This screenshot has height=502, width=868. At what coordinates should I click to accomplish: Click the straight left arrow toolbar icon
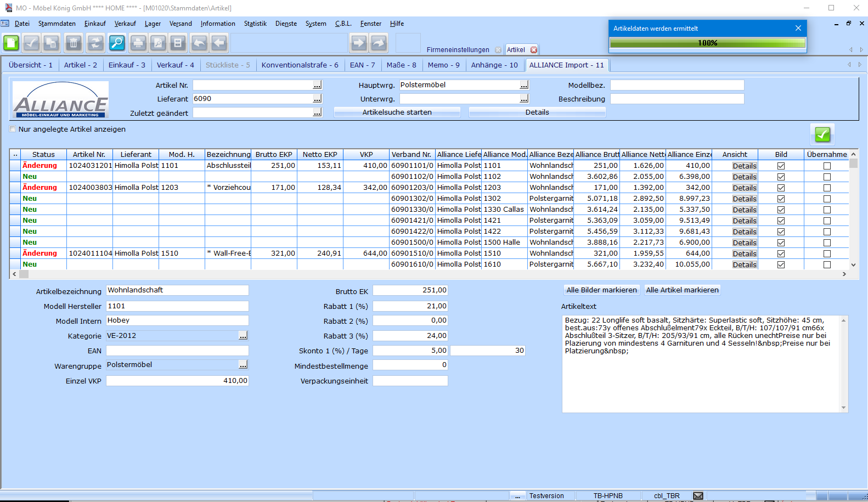point(219,43)
